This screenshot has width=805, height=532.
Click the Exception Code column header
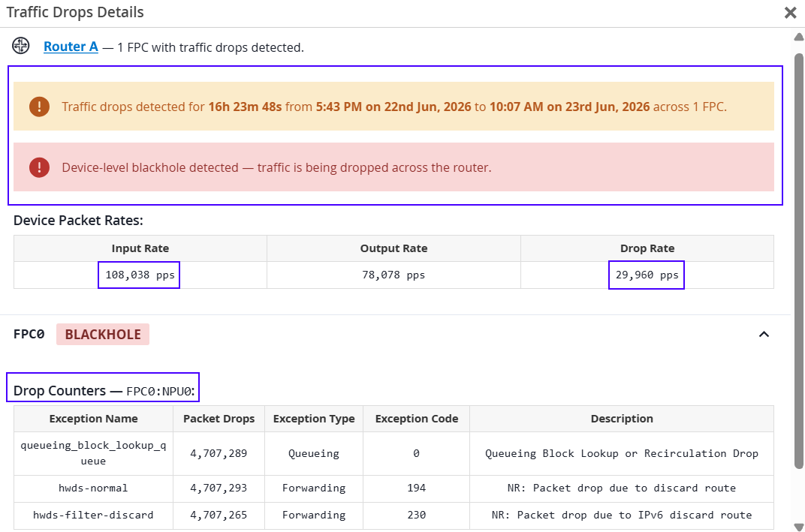416,419
